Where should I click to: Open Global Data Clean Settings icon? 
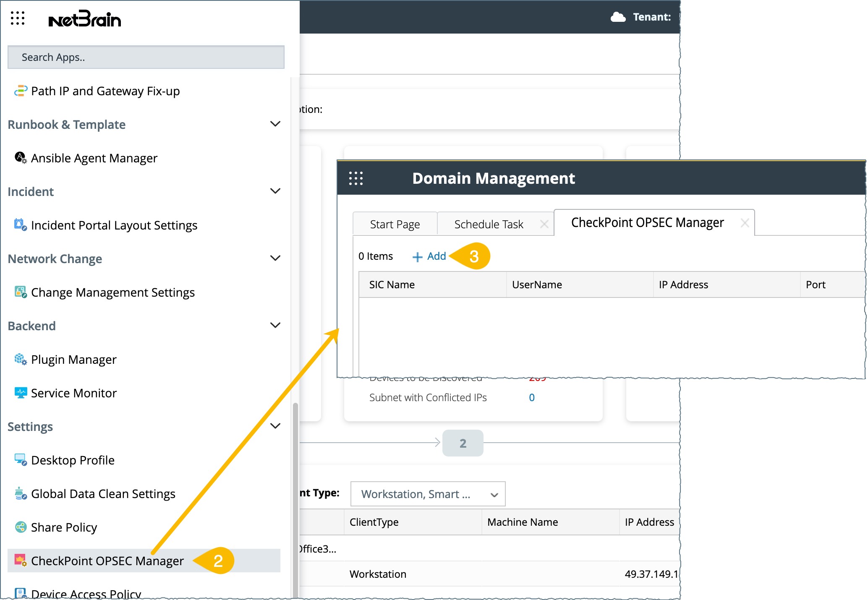21,493
